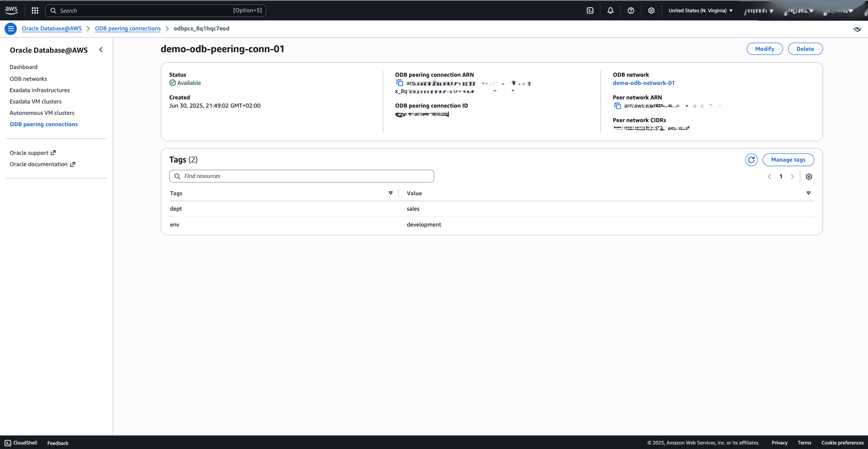This screenshot has width=868, height=449.
Task: Copy the Peer network ARN
Action: 617,105
